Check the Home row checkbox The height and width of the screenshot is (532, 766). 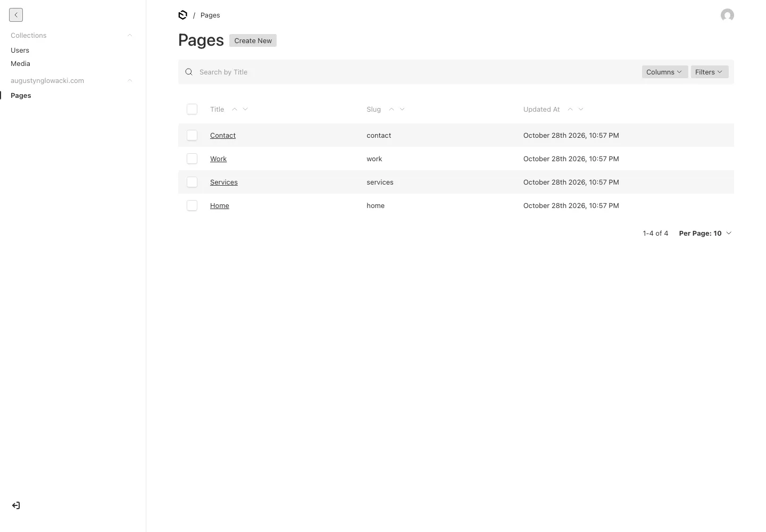[192, 205]
